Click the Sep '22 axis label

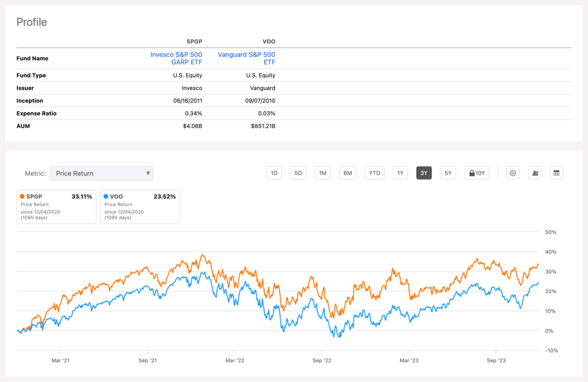click(322, 360)
